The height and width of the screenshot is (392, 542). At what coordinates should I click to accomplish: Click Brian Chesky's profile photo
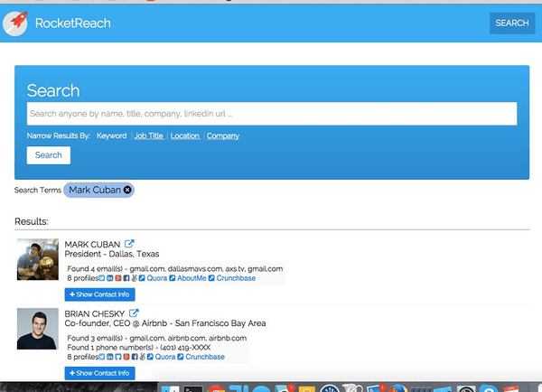coord(38,329)
